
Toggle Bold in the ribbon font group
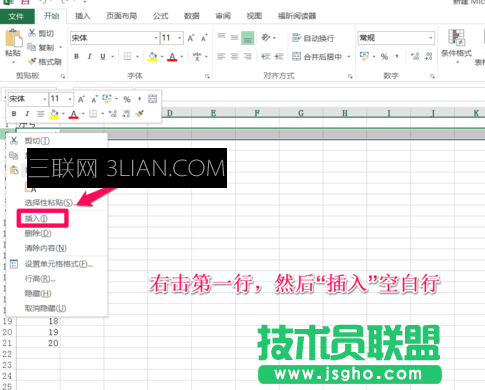(76, 56)
